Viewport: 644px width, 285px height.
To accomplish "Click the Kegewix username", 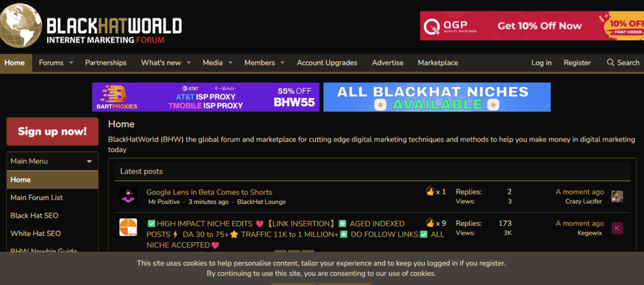I will point(591,233).
